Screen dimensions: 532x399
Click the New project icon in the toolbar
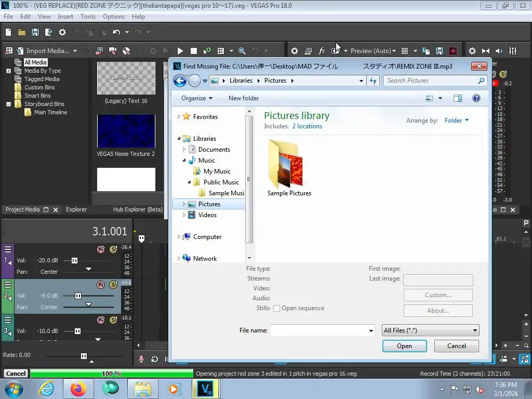(x=8, y=32)
